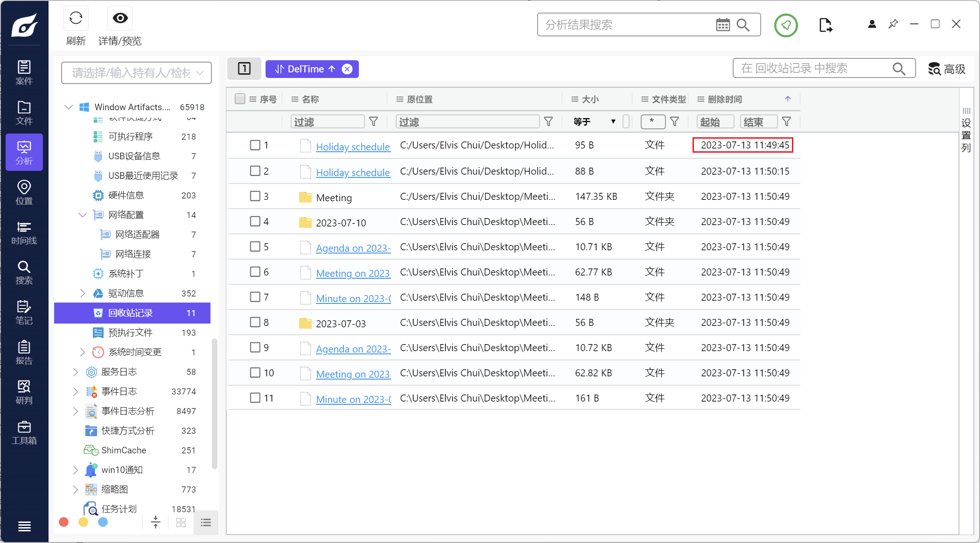Click the DelTime sort chip

click(305, 69)
